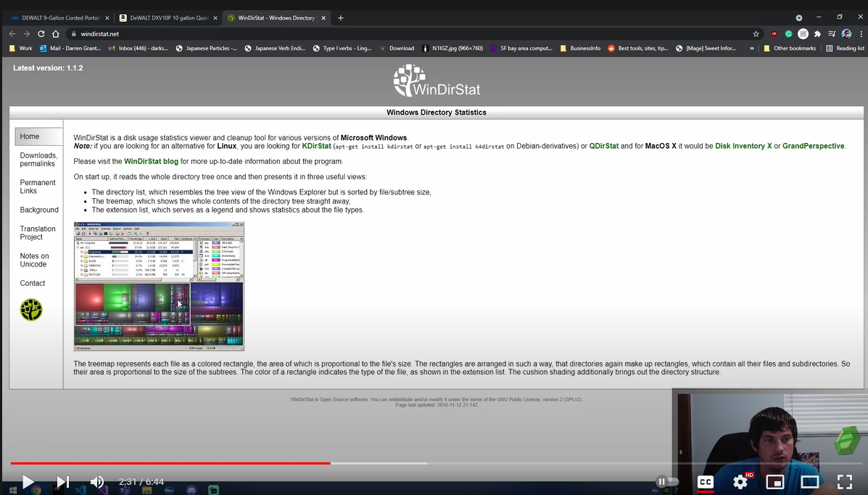Open Type I verbs bookmark
This screenshot has width=868, height=495.
tap(342, 48)
